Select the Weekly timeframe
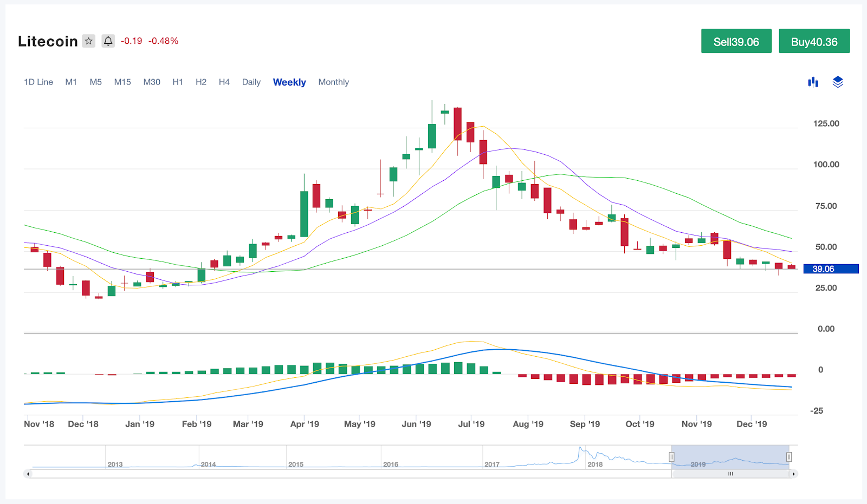This screenshot has height=504, width=867. (289, 82)
